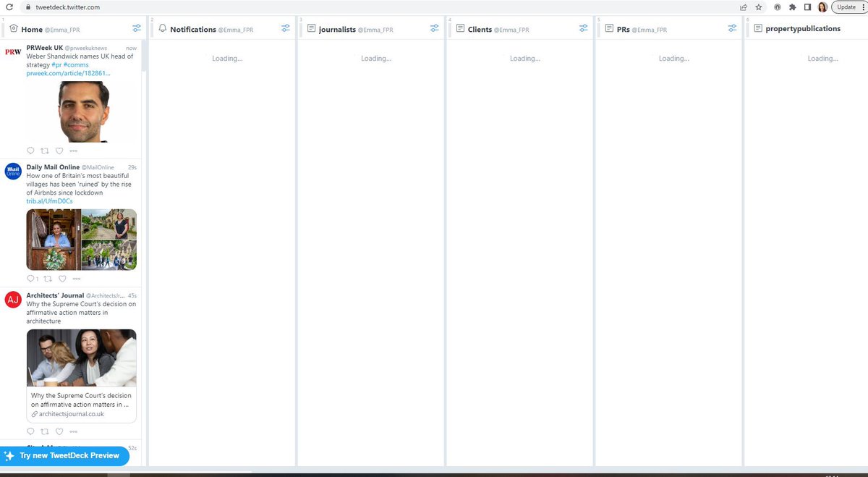Open the Home column filter settings icon

click(137, 28)
